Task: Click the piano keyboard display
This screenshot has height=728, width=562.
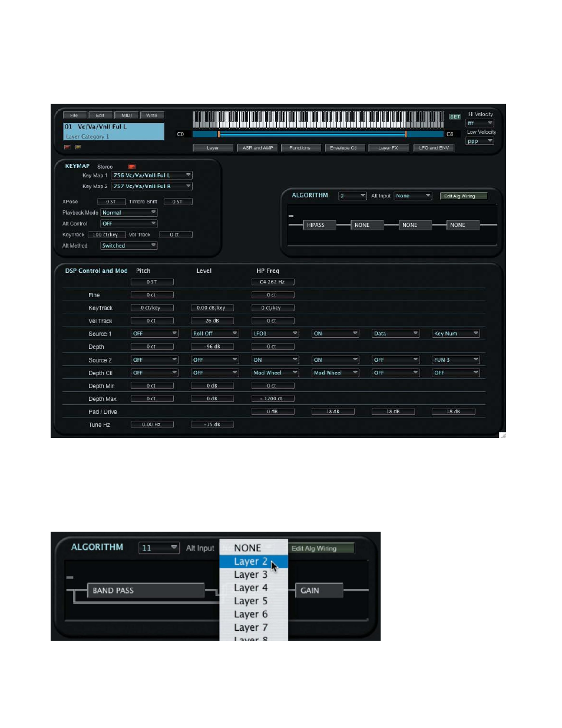Action: click(319, 120)
